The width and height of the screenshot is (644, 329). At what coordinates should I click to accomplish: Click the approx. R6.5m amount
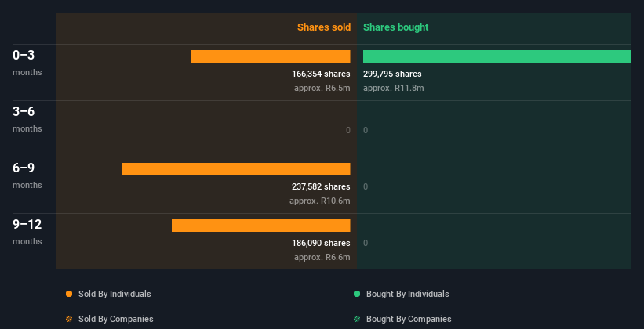tap(322, 88)
